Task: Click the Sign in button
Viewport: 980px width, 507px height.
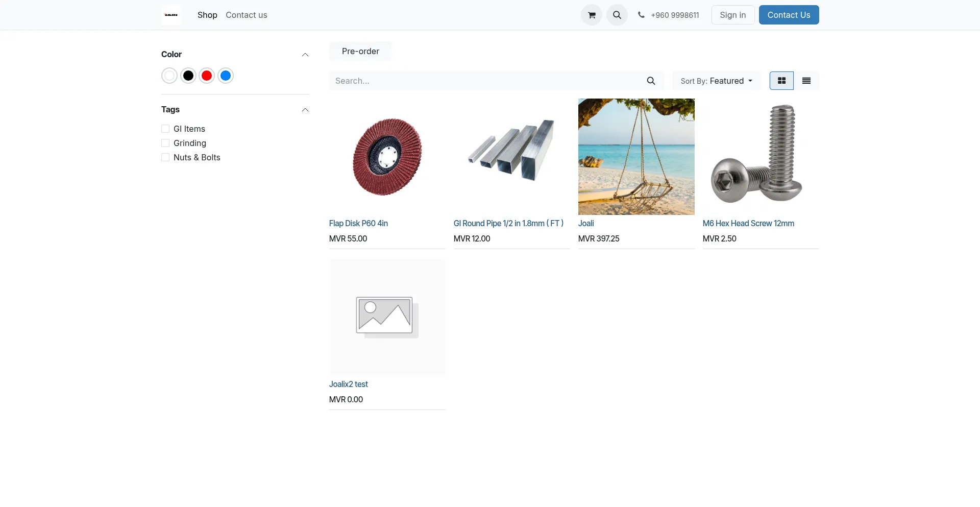Action: [733, 15]
